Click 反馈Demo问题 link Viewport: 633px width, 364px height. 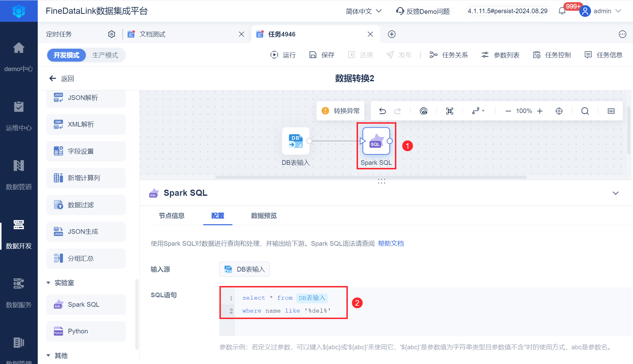pos(423,11)
